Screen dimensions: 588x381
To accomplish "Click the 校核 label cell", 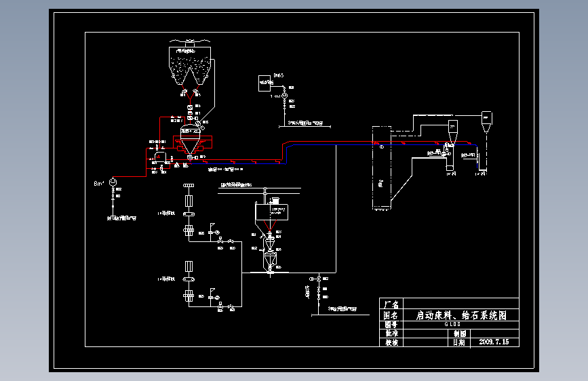I will [391, 342].
